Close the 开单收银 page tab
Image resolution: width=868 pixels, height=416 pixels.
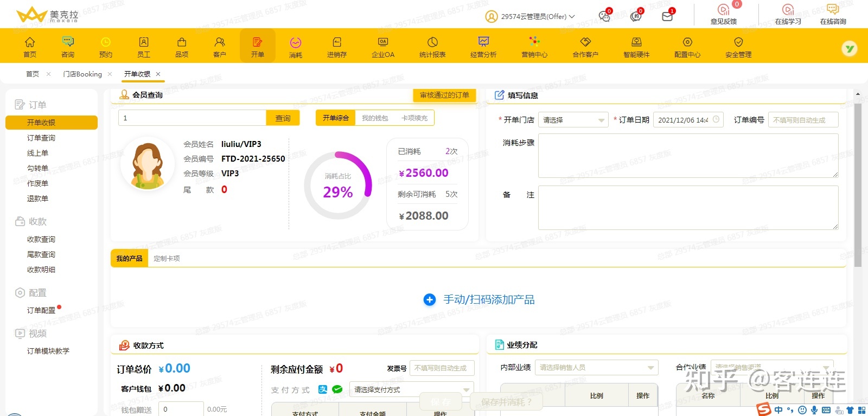158,74
